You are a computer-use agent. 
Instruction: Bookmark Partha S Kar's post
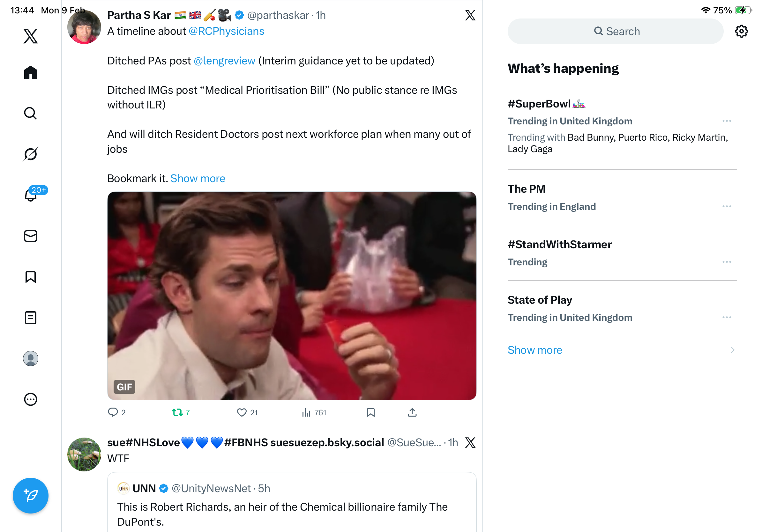pyautogui.click(x=371, y=412)
